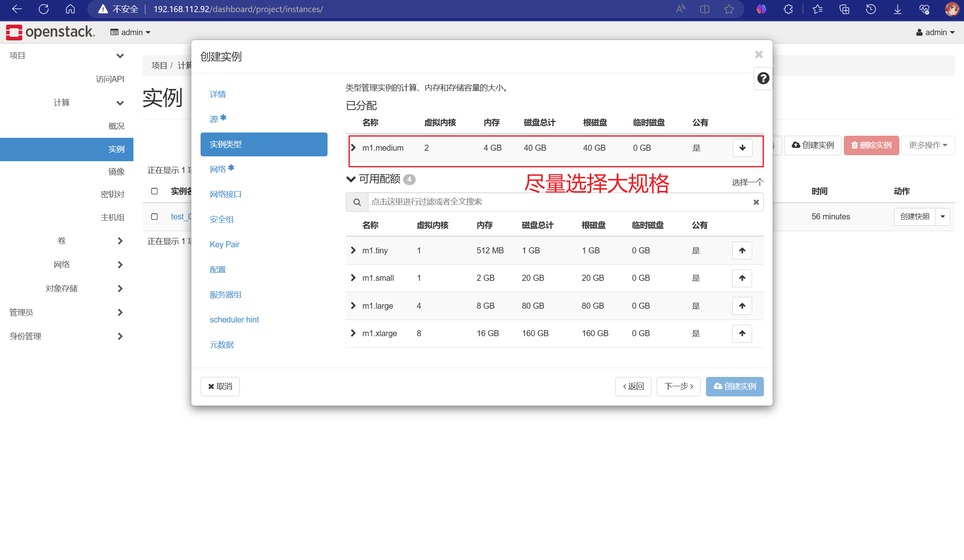Toggle the select-all instances checkbox
The height and width of the screenshot is (560, 964).
click(154, 191)
